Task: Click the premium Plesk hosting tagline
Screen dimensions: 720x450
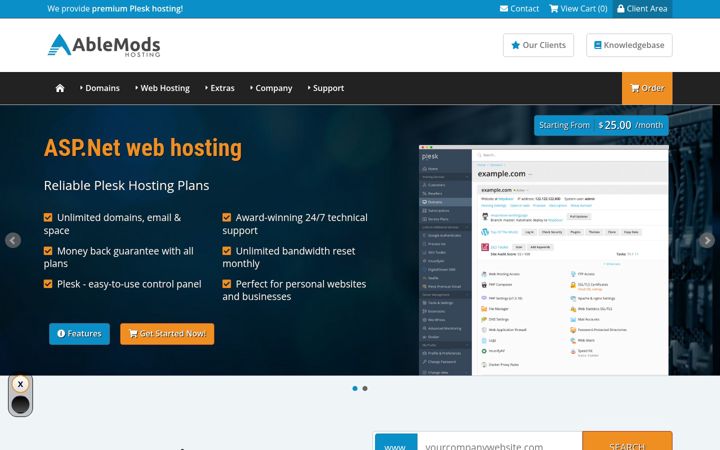Action: 115,9
